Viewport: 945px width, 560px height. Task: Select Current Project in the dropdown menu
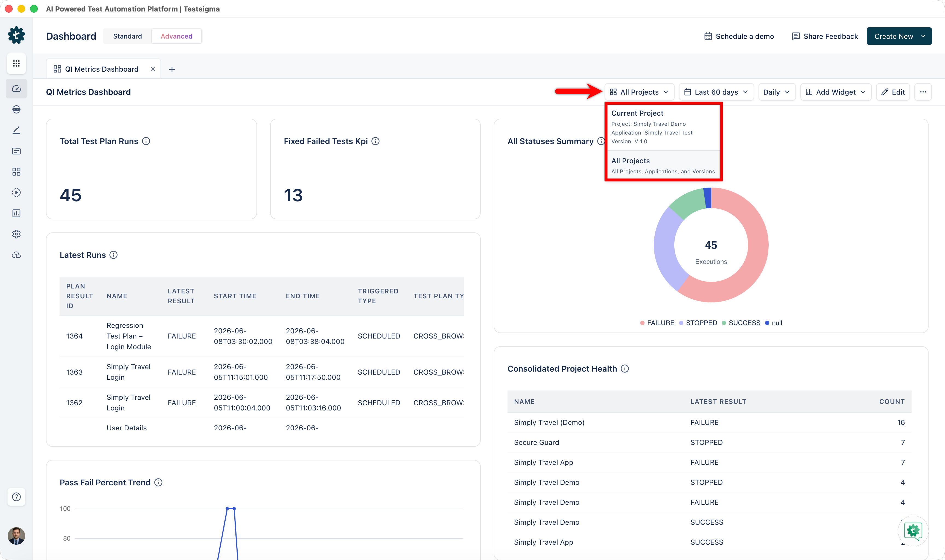click(x=663, y=127)
